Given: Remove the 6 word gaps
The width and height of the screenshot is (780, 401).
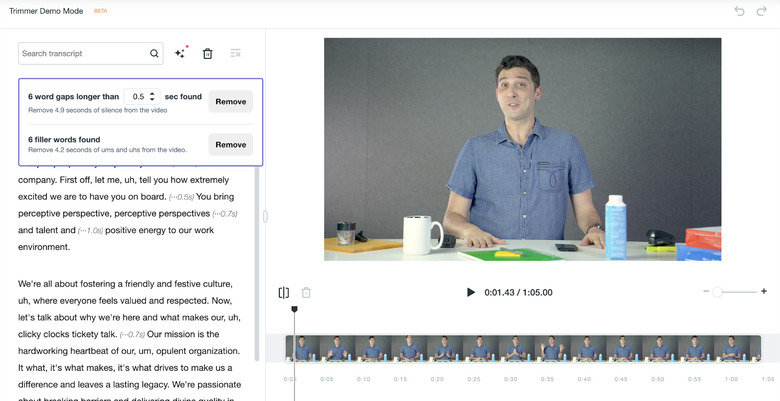Looking at the screenshot, I should click(x=230, y=101).
